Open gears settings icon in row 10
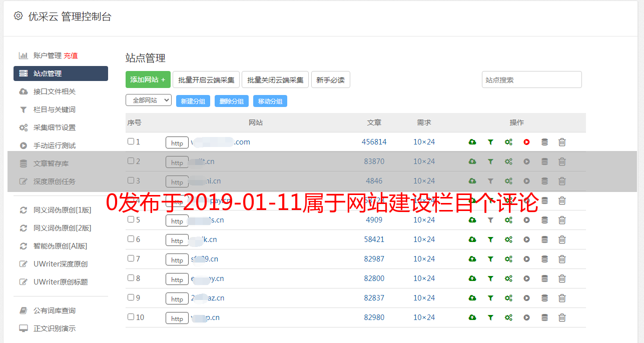 coord(508,317)
